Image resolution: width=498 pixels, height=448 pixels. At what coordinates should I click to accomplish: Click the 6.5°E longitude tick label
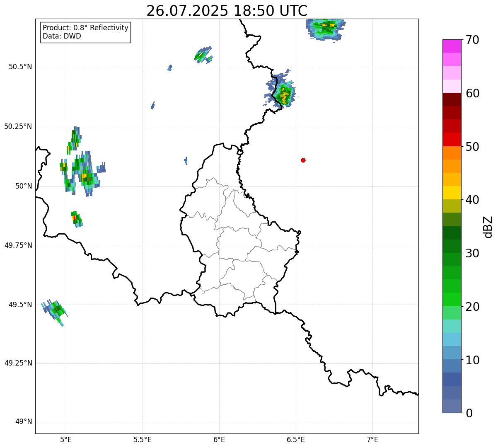(x=296, y=439)
